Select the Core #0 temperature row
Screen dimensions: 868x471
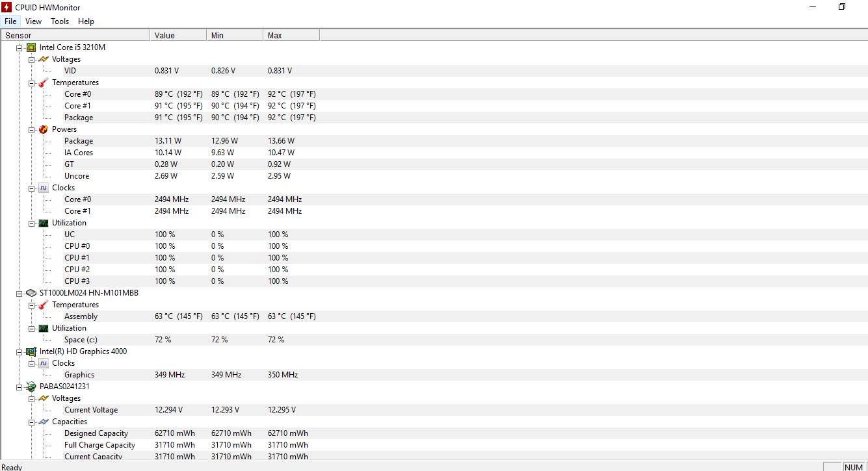tap(77, 94)
